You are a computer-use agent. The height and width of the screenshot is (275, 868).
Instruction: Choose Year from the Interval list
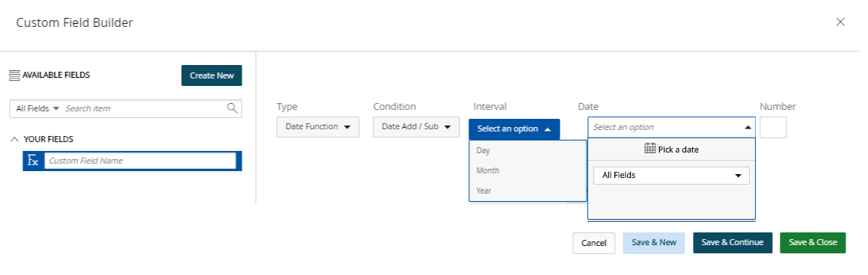tap(527, 191)
